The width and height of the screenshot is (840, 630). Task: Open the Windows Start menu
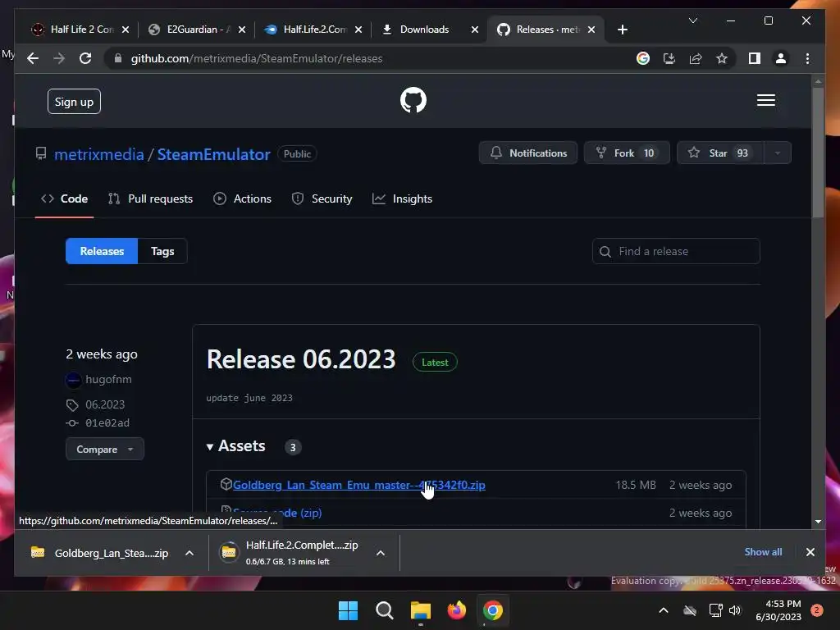pos(348,610)
